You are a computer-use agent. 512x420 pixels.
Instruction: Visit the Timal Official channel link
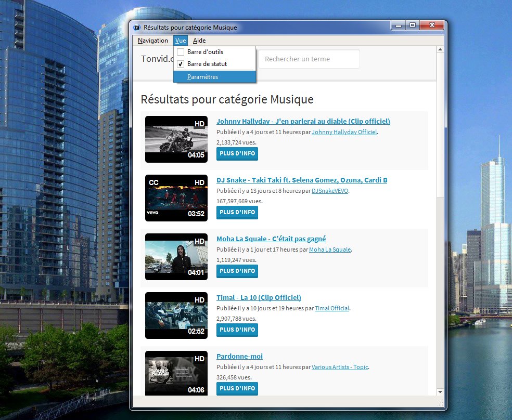click(332, 308)
